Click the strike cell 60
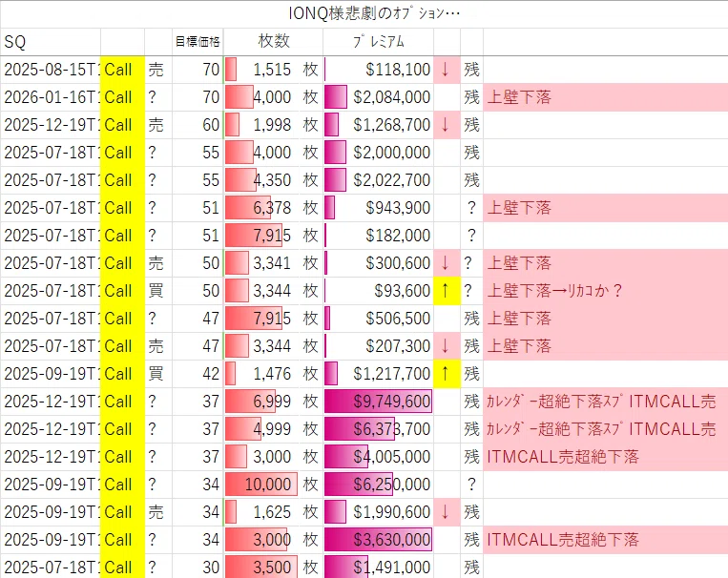This screenshot has width=728, height=578. click(198, 125)
